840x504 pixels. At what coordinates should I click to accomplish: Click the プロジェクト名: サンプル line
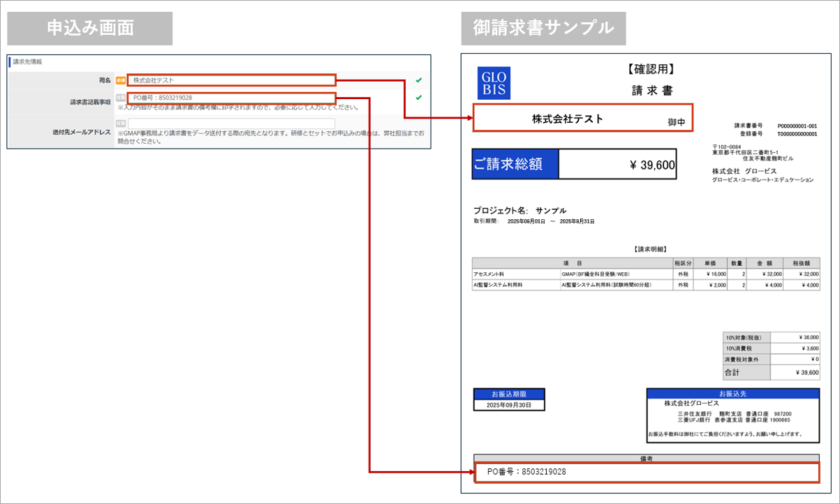click(x=520, y=210)
